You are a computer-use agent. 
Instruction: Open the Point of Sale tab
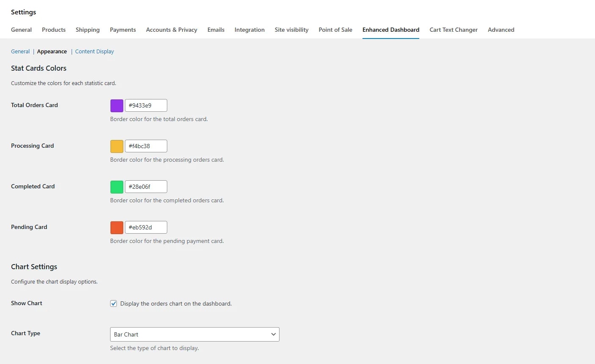point(335,30)
